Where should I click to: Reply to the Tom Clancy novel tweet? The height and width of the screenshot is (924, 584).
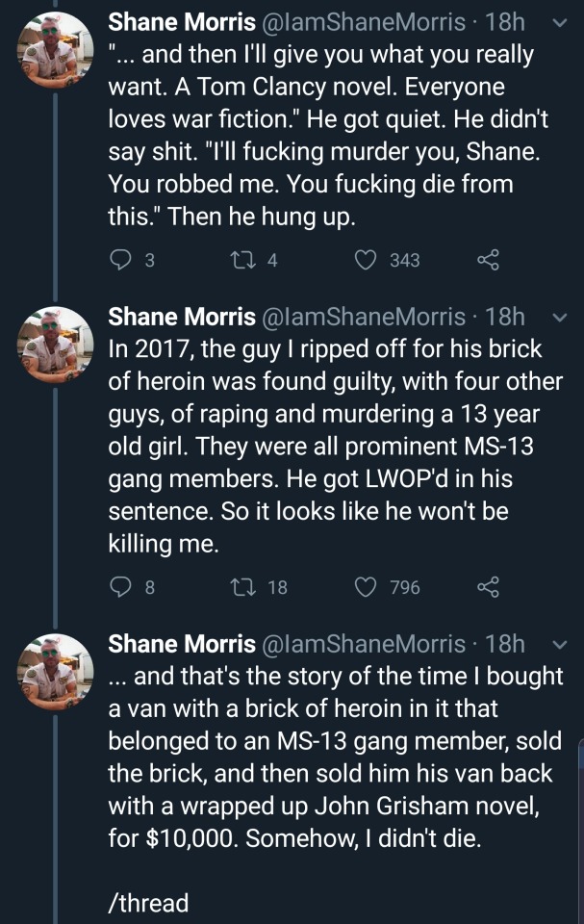(x=119, y=260)
